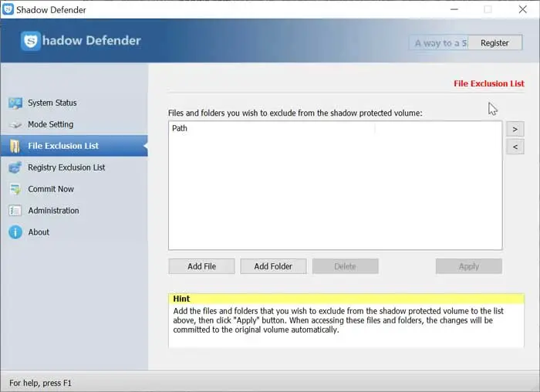Click Add File button

pos(202,266)
